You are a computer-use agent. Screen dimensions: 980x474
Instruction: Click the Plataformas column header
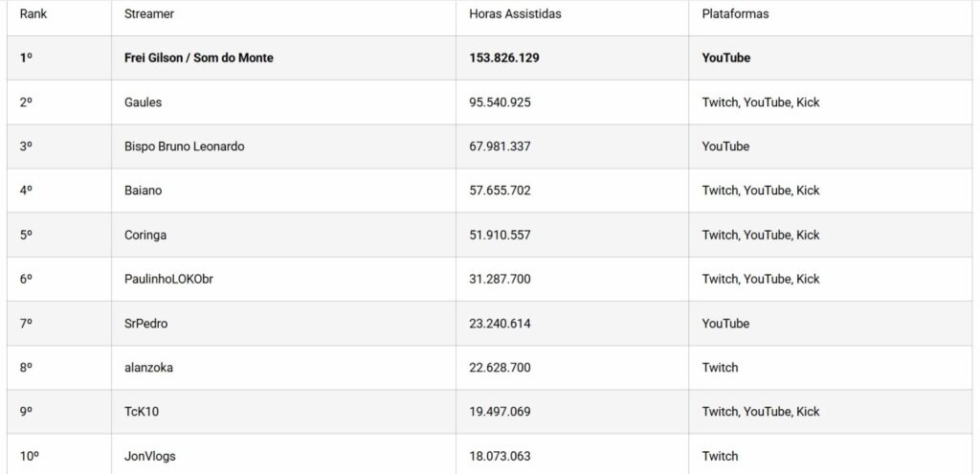click(735, 14)
